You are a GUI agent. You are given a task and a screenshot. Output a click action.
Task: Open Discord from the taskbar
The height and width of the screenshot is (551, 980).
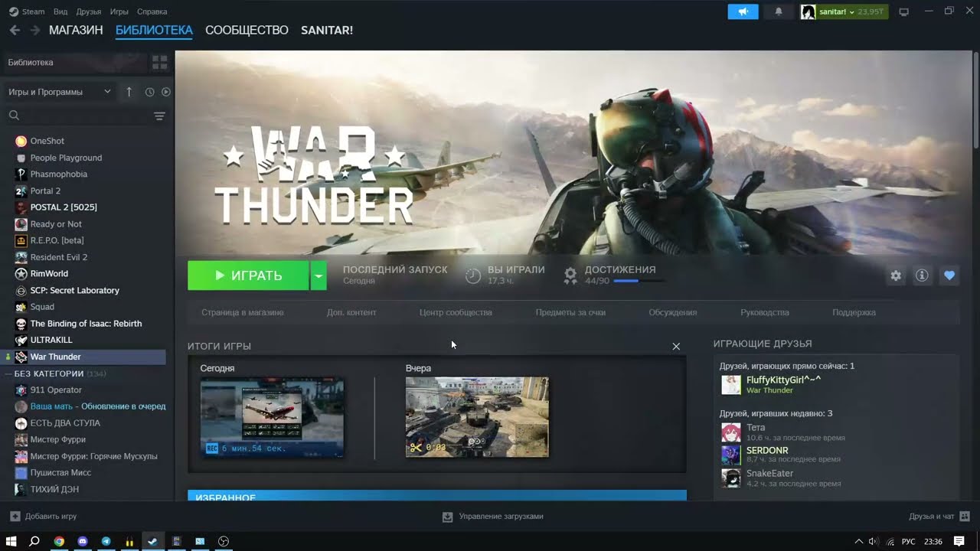tap(83, 541)
